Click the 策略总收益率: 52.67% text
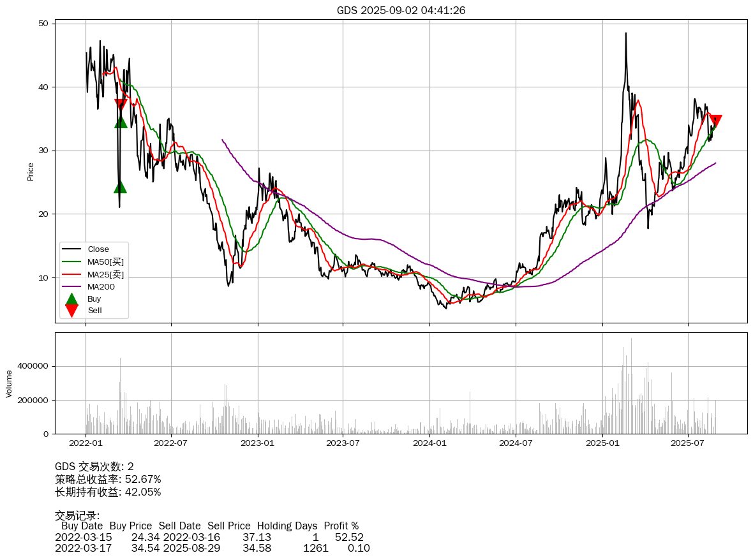Image resolution: width=753 pixels, height=560 pixels. pyautogui.click(x=108, y=479)
